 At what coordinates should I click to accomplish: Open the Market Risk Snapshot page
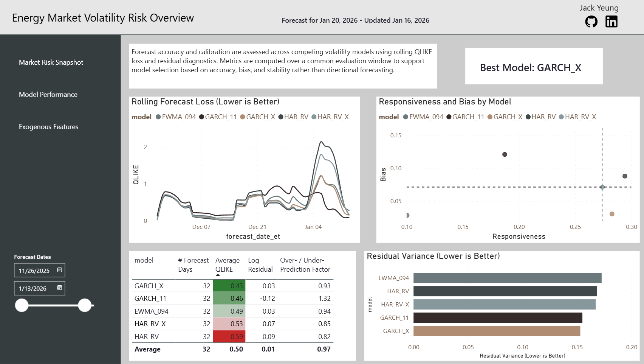point(51,62)
